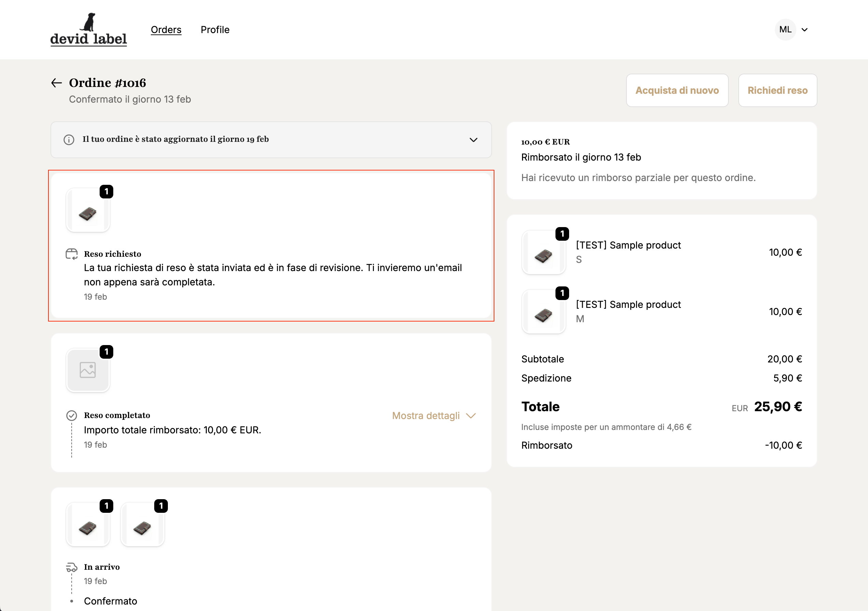Image resolution: width=868 pixels, height=611 pixels.
Task: Click the Sample product size S thumbnail
Action: pyautogui.click(x=543, y=252)
